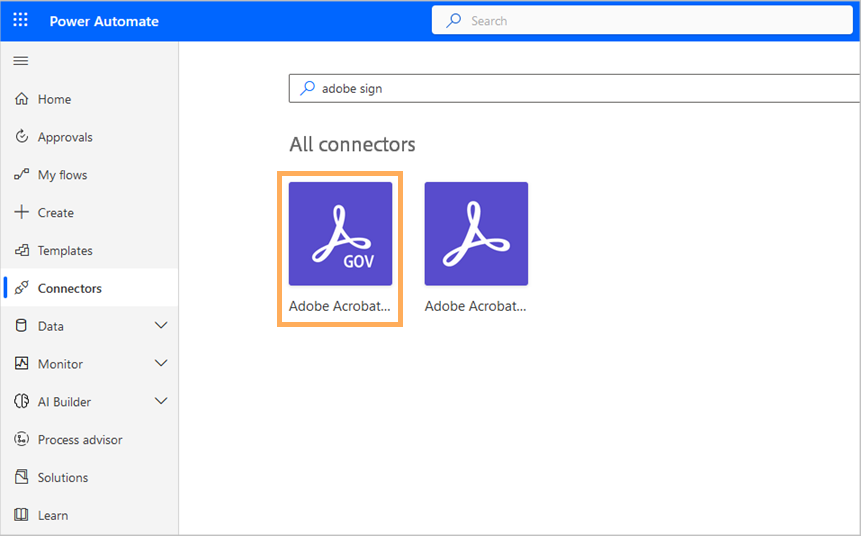
Task: Click the "Adobe Acrobat..." label under the GOV tile
Action: pyautogui.click(x=340, y=306)
